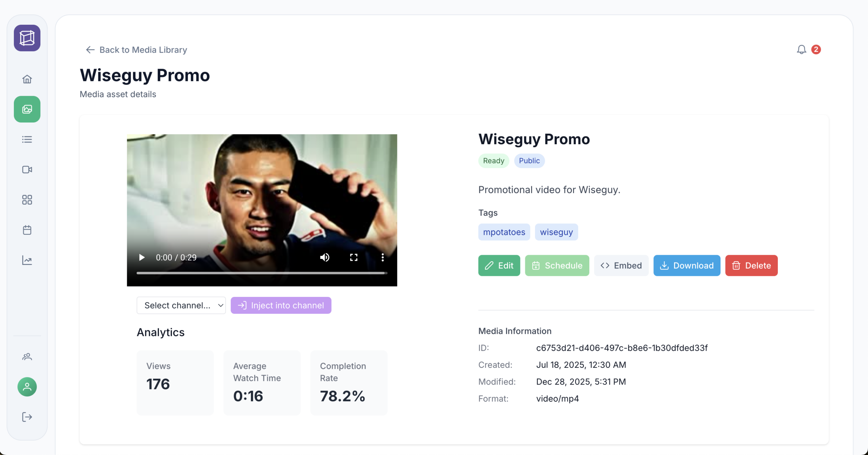
Task: Open the team members sidebar icon
Action: (27, 357)
